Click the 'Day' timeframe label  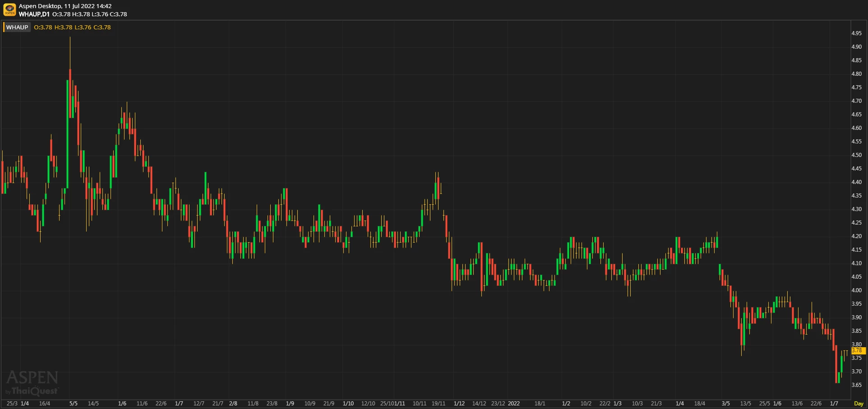tap(859, 404)
